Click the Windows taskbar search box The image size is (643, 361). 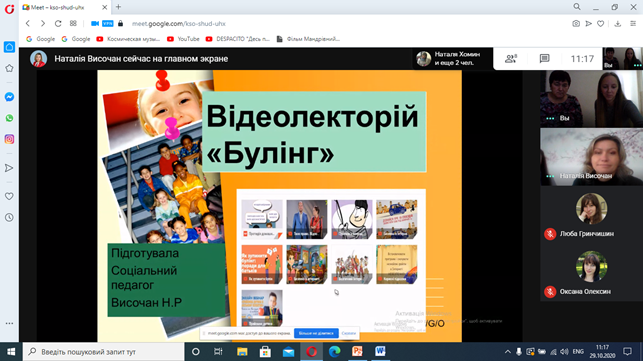pyautogui.click(x=103, y=352)
